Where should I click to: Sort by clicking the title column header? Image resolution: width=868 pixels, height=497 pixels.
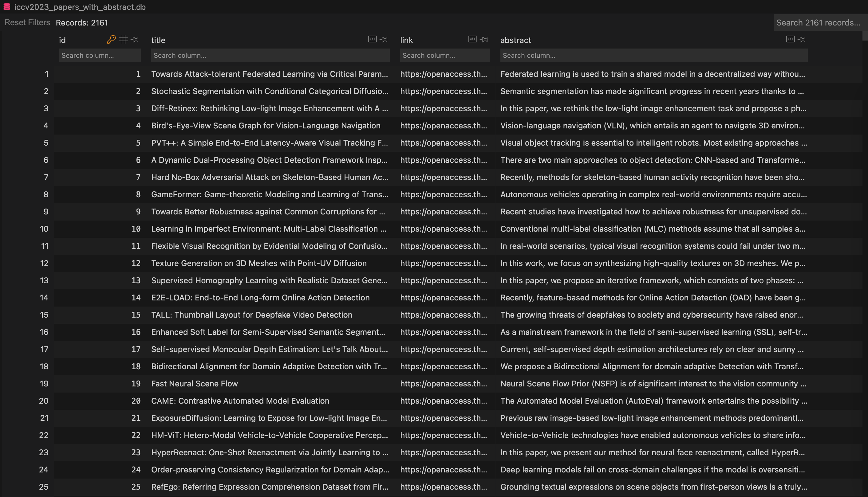point(158,40)
